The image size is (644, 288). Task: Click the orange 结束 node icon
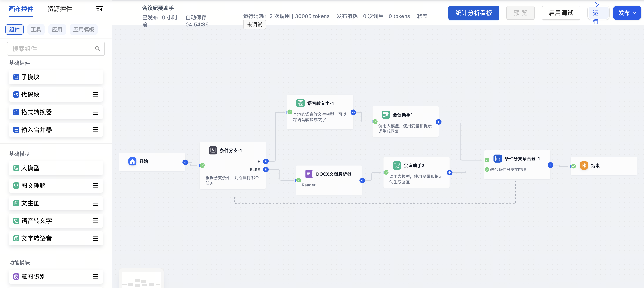(x=584, y=165)
